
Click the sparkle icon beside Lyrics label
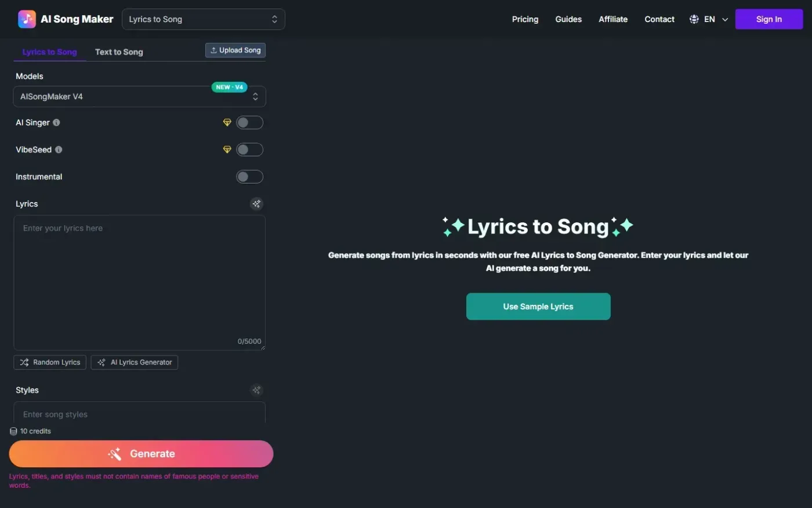(x=256, y=204)
